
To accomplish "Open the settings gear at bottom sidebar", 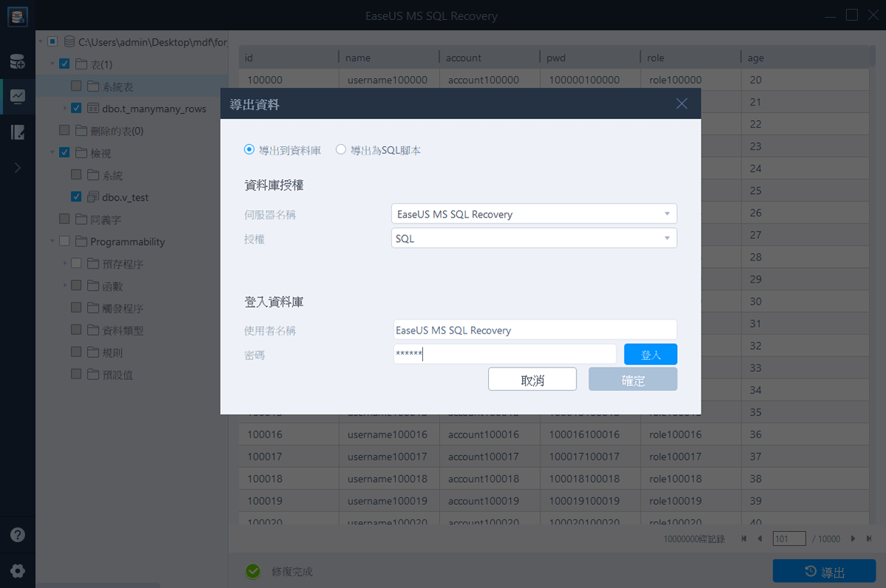I will [x=17, y=570].
